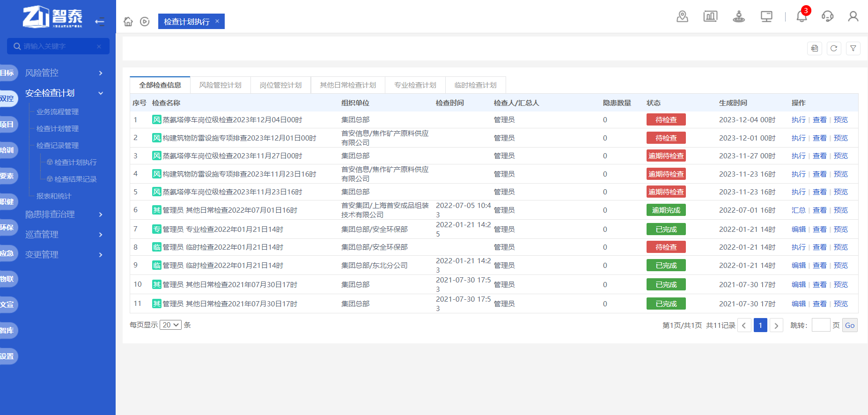Switch to the 专业检查计划 tab
The image size is (868, 415).
click(x=415, y=85)
